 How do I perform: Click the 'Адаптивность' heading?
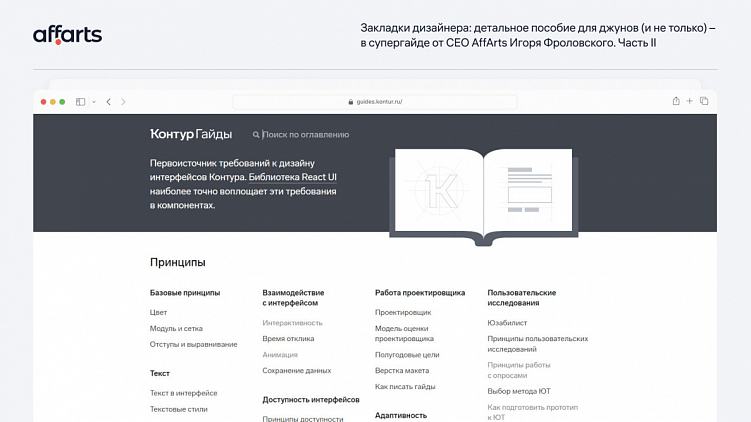(x=401, y=416)
